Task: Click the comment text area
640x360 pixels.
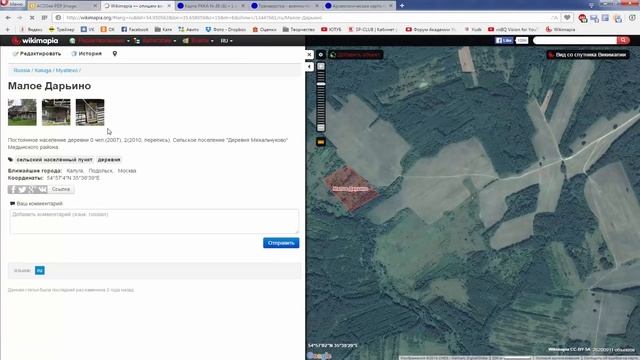Action: 154,222
